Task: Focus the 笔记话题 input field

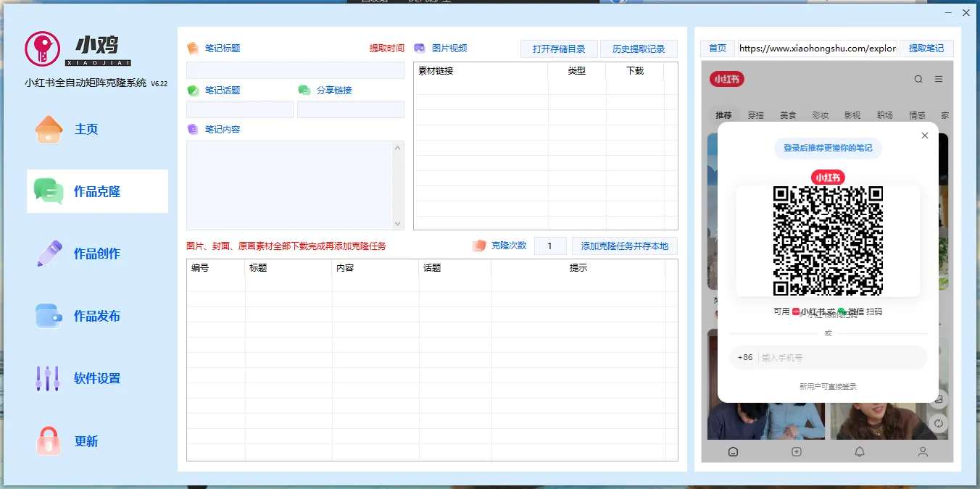Action: (240, 109)
